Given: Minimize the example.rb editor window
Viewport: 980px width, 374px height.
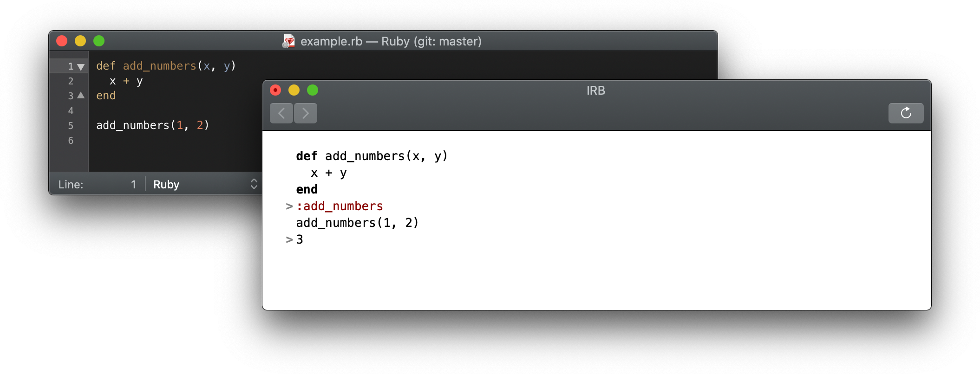Looking at the screenshot, I should point(80,41).
